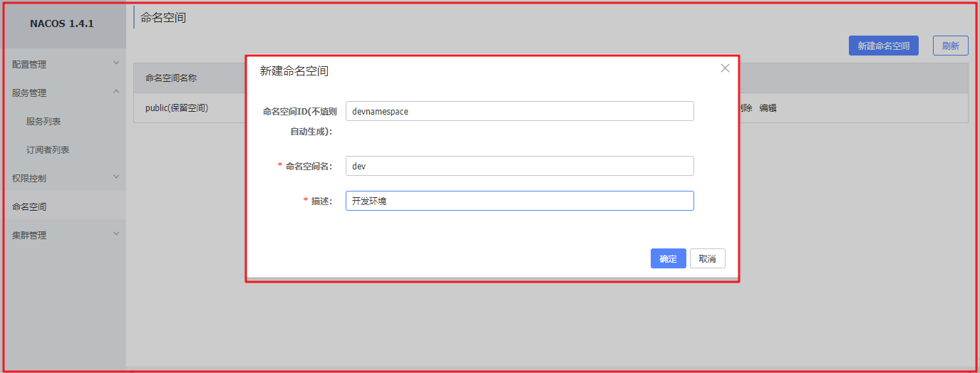
Task: Click the 新建命名空间 button
Action: (884, 46)
